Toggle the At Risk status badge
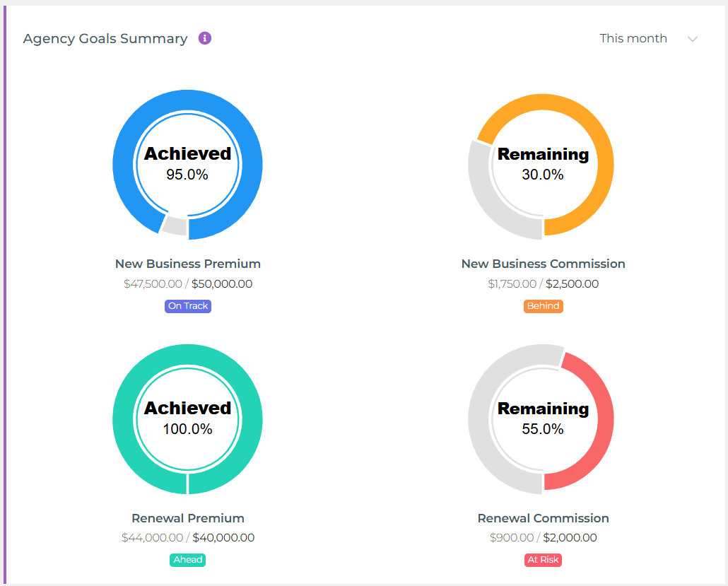 [543, 559]
